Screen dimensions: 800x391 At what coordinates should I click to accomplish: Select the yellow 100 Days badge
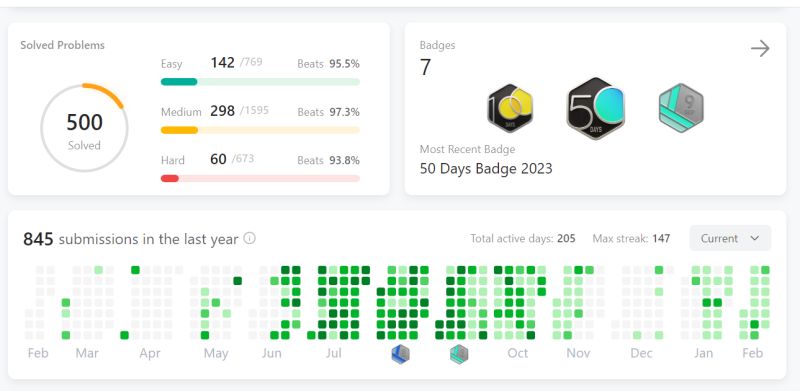pos(510,108)
